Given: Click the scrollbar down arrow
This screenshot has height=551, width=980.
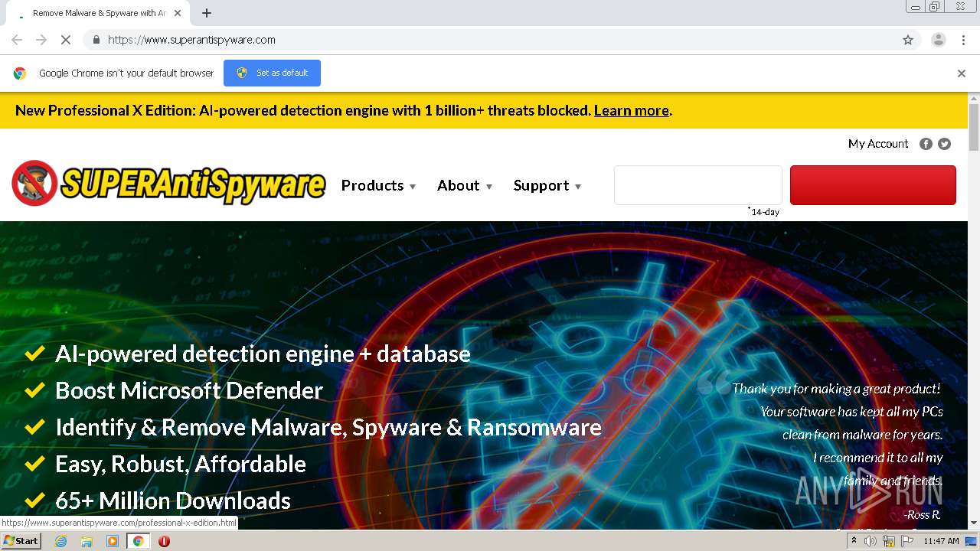Looking at the screenshot, I should 974,523.
